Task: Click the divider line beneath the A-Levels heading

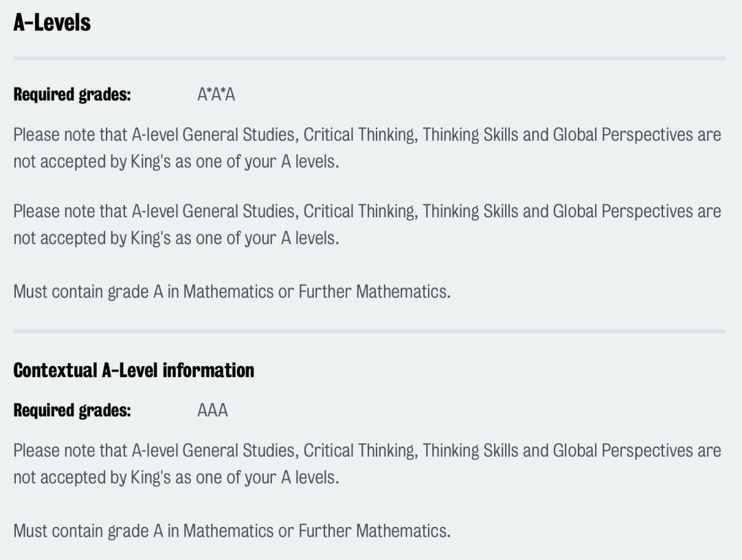Action: 370,58
